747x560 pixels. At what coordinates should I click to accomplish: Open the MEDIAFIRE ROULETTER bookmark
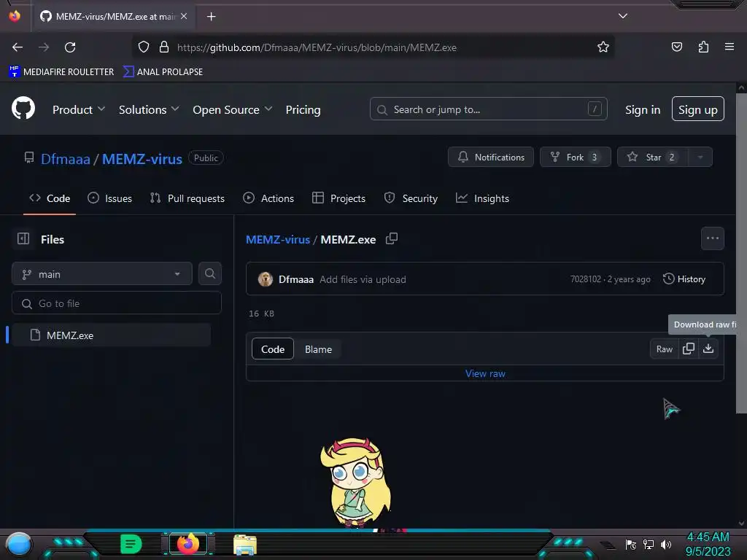(x=61, y=72)
